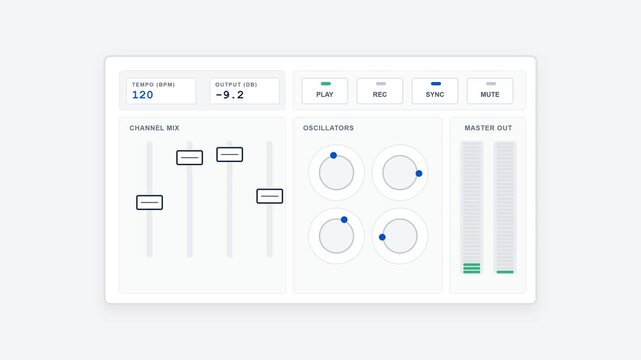Click the Tempo (BPM) field showing 120
This screenshot has height=360, width=641.
[x=161, y=91]
